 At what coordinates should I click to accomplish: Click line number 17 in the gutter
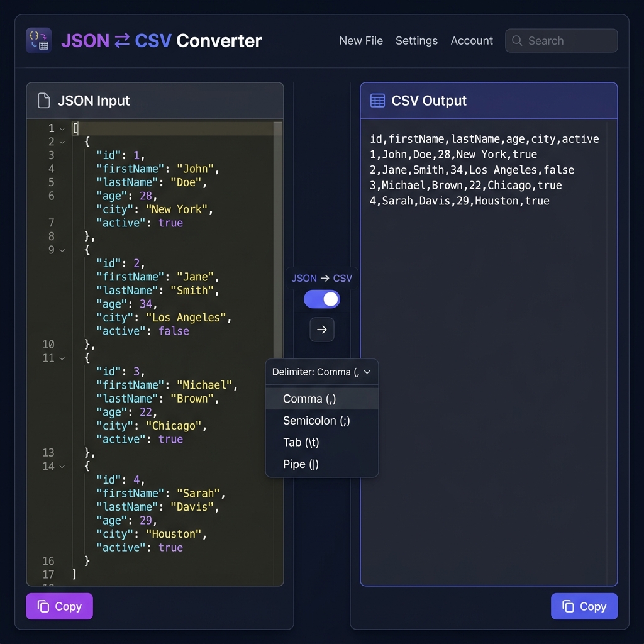[48, 574]
